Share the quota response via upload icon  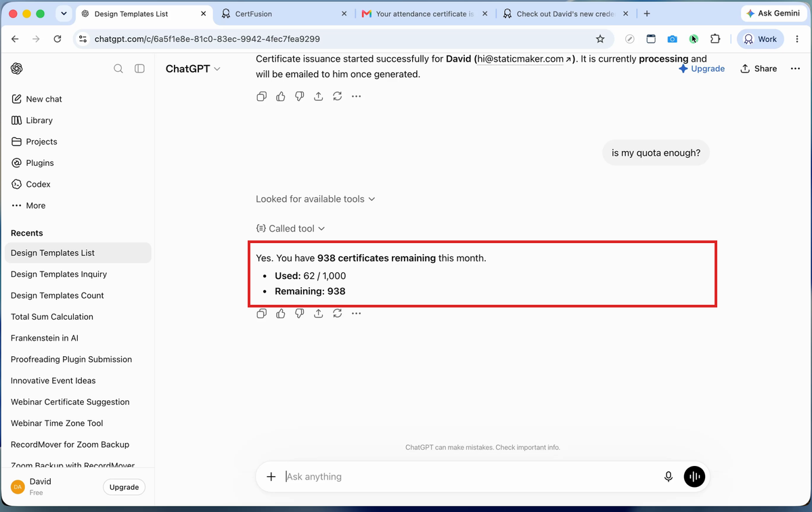(x=318, y=314)
